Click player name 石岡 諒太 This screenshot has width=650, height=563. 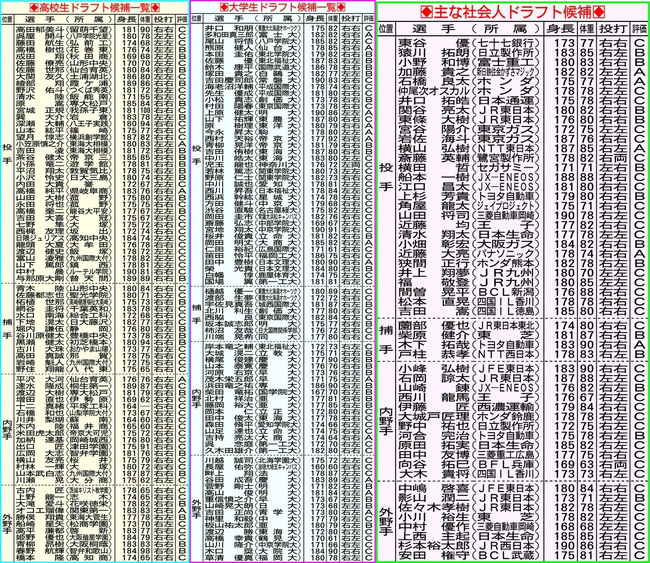coord(434,378)
